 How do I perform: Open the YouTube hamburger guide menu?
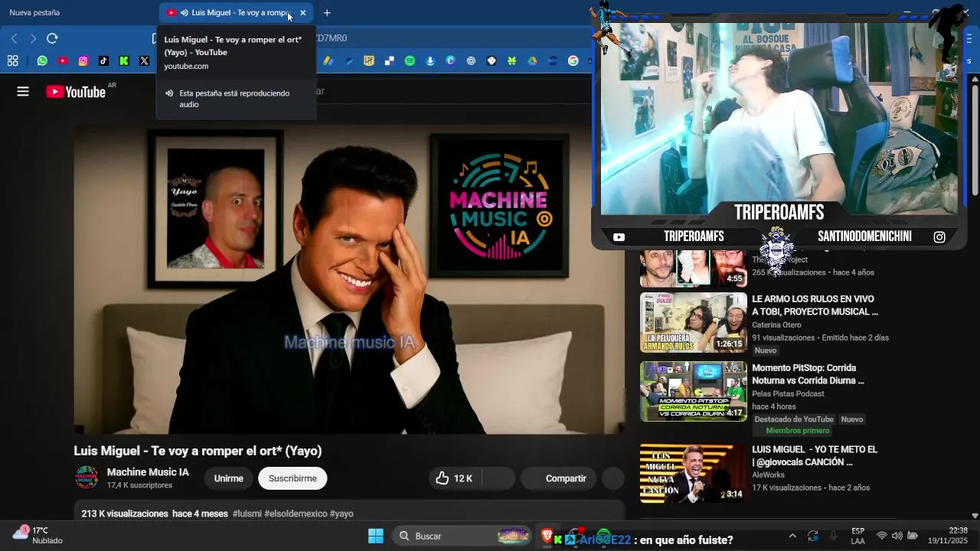click(23, 92)
